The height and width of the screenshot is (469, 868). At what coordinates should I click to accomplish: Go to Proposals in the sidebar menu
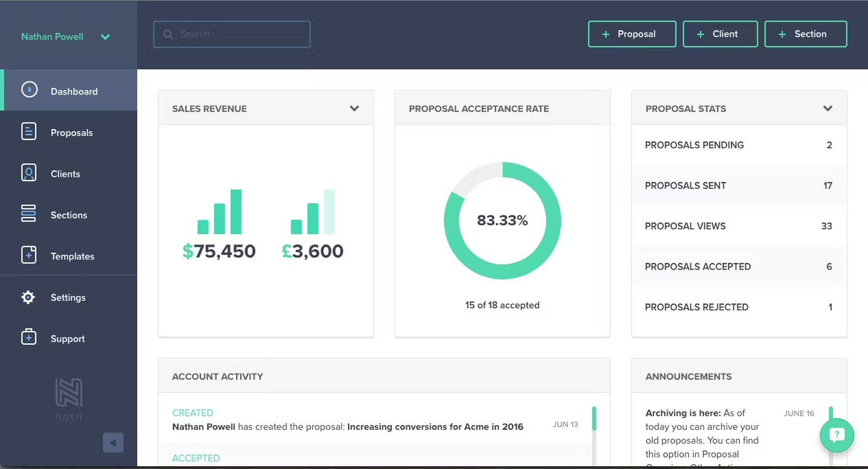[72, 133]
